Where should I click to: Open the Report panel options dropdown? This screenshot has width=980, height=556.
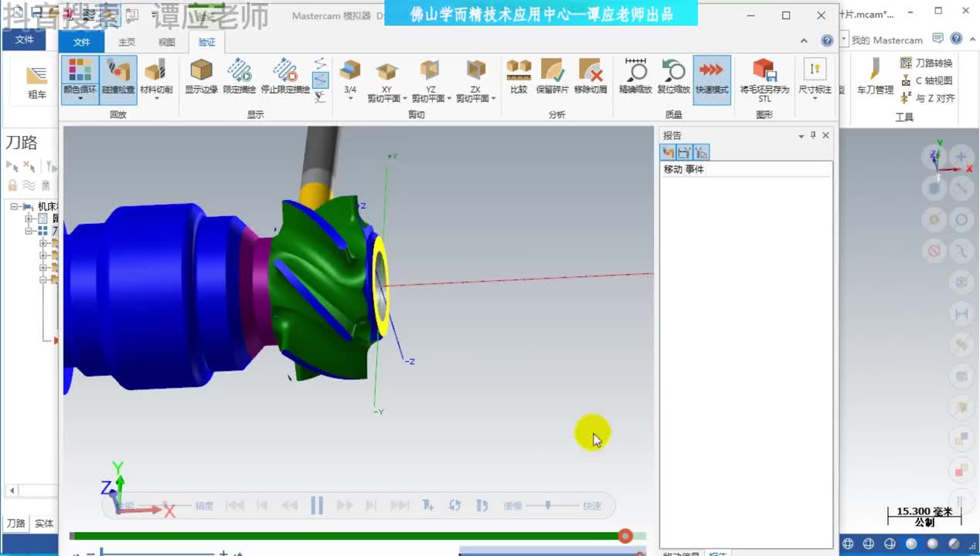(801, 136)
